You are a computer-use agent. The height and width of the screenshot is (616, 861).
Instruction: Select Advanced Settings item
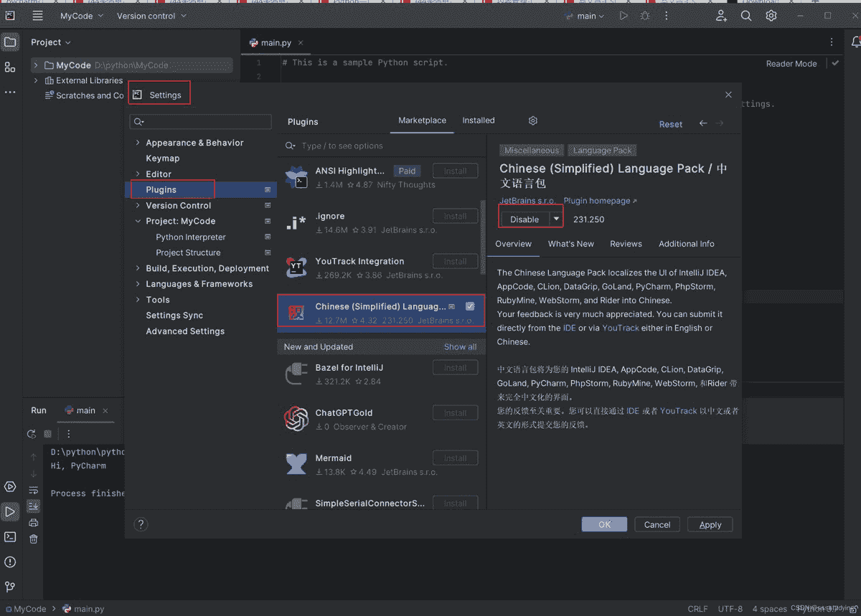click(185, 331)
